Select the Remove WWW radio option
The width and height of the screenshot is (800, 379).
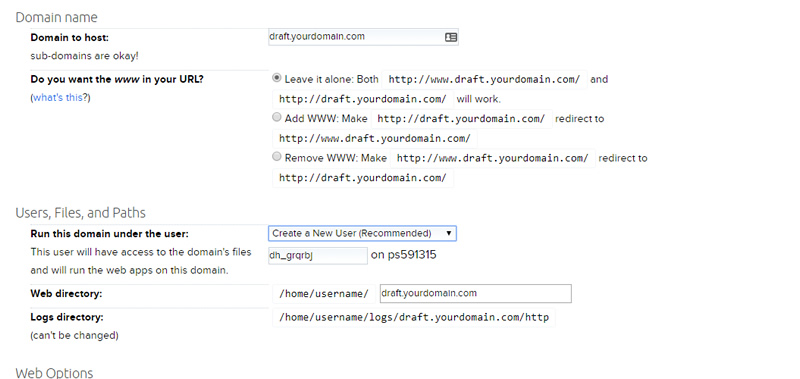pos(277,157)
